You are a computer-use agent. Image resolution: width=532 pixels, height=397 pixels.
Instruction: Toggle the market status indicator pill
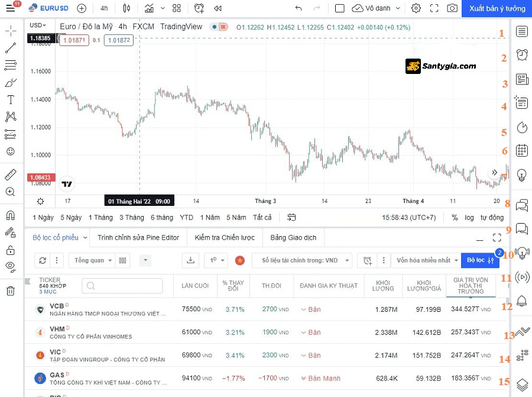[219, 27]
